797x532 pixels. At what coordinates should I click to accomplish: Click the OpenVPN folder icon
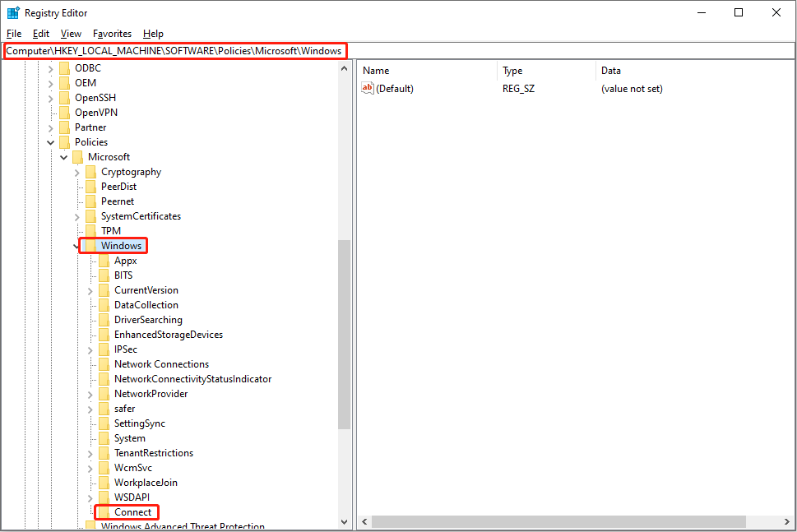64,113
